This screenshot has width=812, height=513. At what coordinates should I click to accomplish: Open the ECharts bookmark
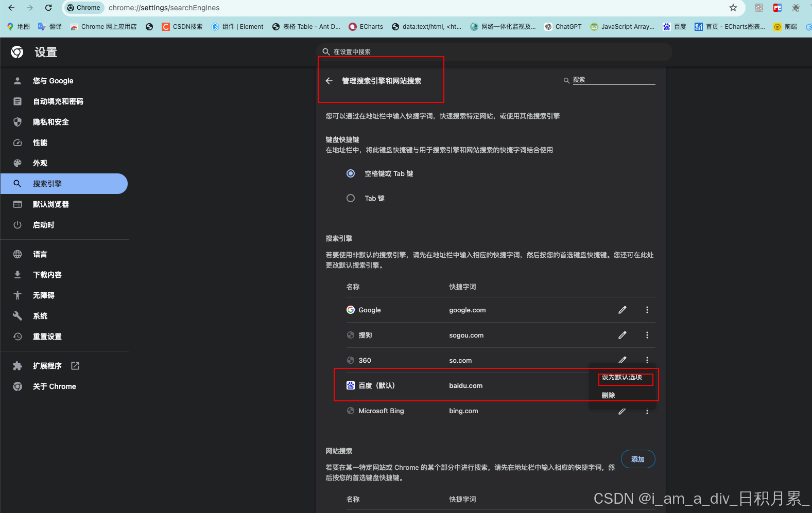coord(366,27)
